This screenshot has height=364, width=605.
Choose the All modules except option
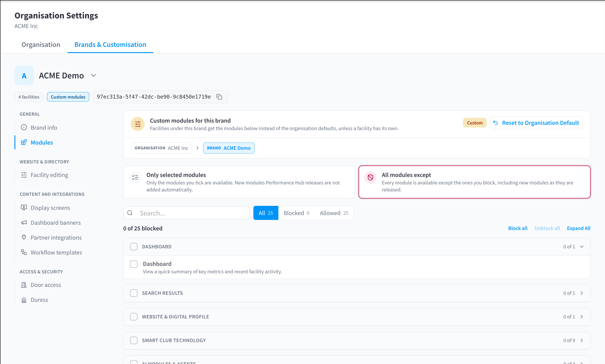(x=474, y=182)
